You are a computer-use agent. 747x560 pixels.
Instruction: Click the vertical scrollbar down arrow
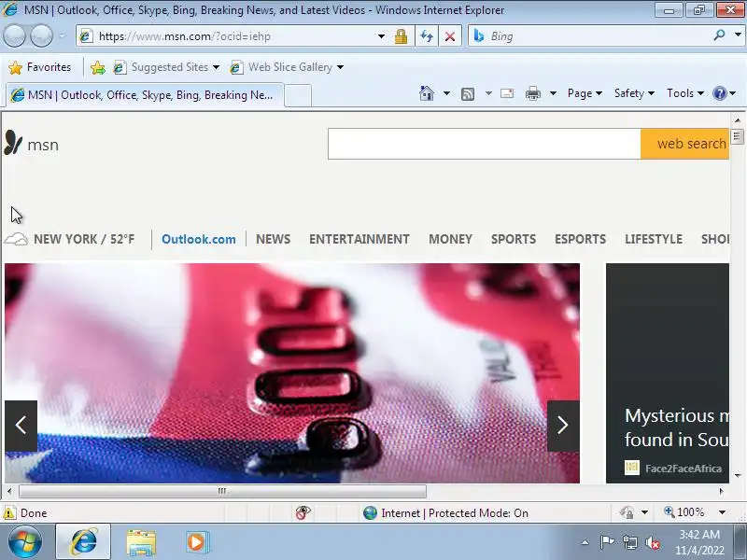(738, 475)
